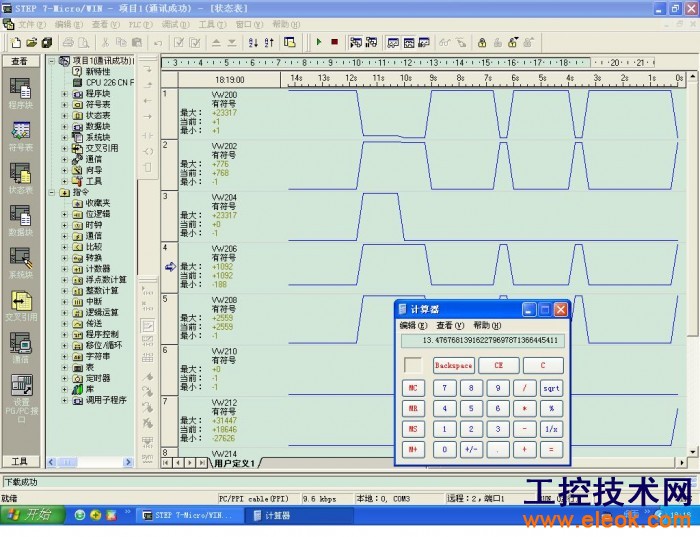Collapse the 指令 tree node

point(52,192)
